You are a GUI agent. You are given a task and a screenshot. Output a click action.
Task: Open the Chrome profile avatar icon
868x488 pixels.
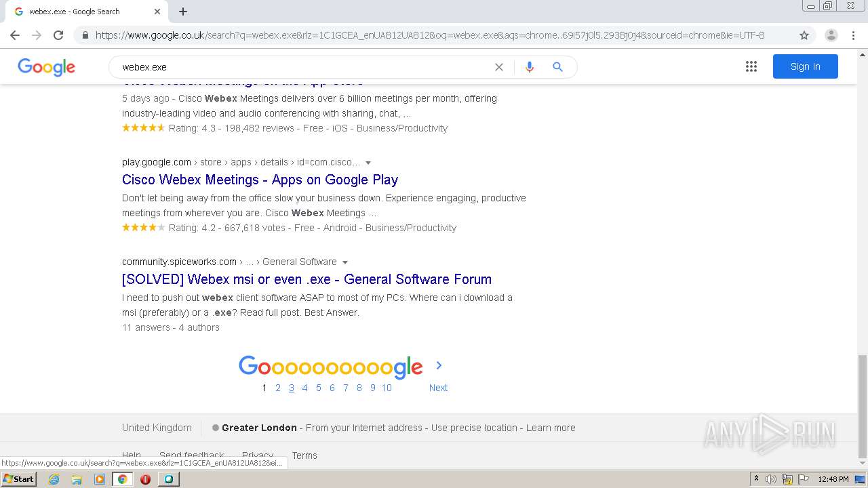(831, 35)
